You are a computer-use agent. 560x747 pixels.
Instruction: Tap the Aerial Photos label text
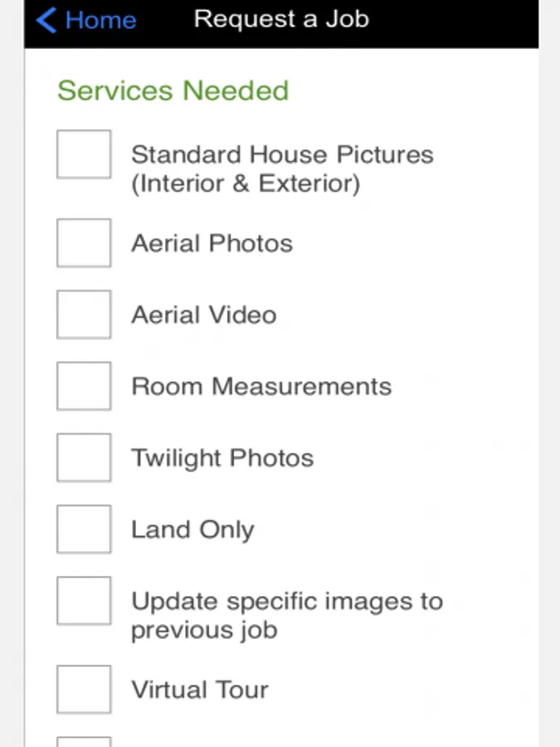point(212,243)
